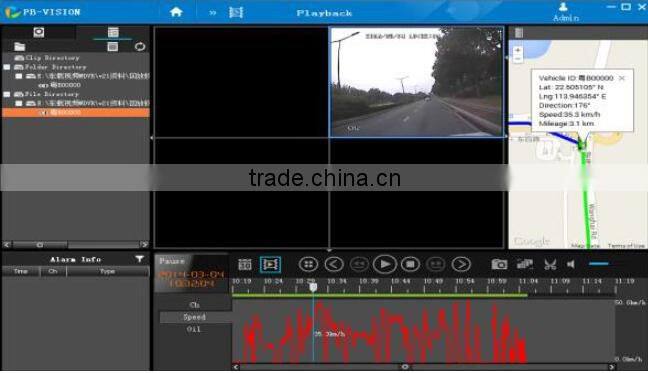Close the vehicle info popup on map
648x373 pixels.
pyautogui.click(x=622, y=78)
